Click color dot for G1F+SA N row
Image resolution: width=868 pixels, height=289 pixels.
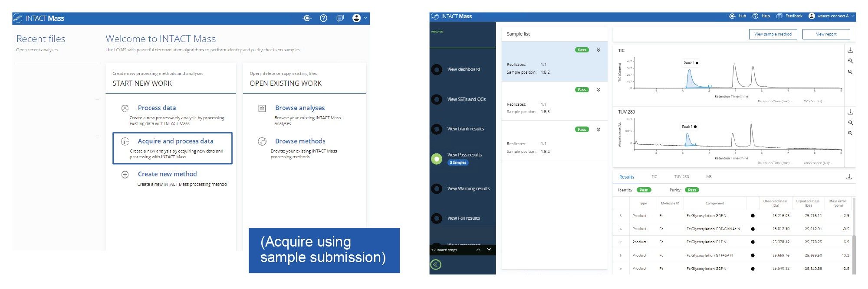click(753, 255)
